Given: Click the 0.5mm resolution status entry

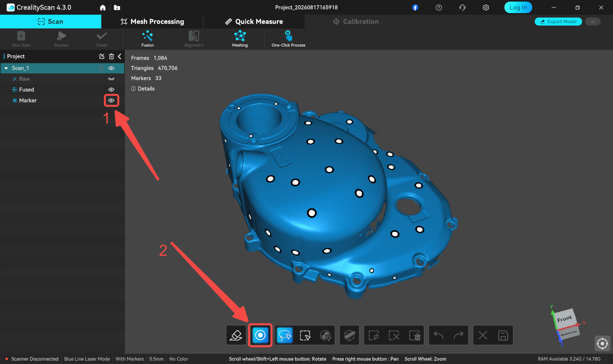Looking at the screenshot, I should click(x=156, y=359).
